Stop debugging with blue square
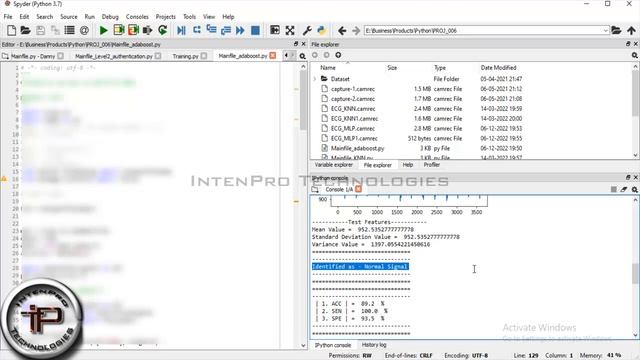Screen dimensions: 640x360 [x=255, y=30]
